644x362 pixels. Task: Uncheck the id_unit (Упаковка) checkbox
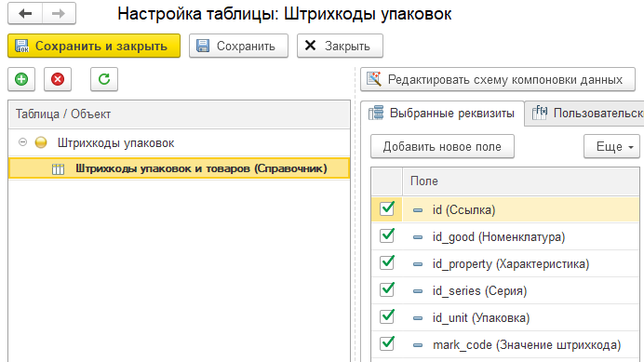pyautogui.click(x=387, y=316)
